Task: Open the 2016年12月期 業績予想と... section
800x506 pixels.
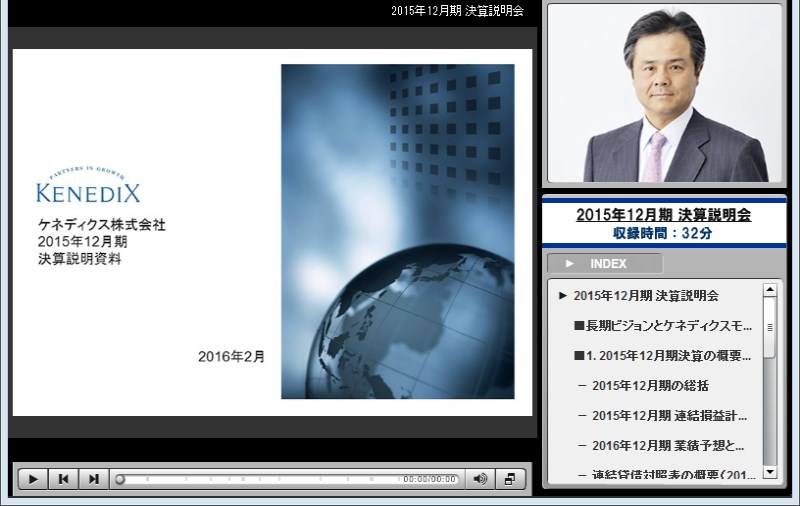Action: [x=668, y=446]
